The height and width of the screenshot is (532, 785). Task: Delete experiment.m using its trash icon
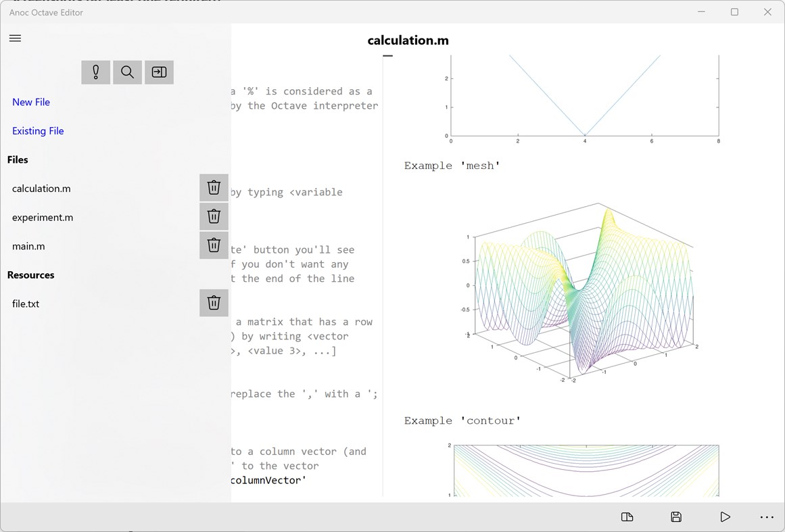pyautogui.click(x=214, y=216)
